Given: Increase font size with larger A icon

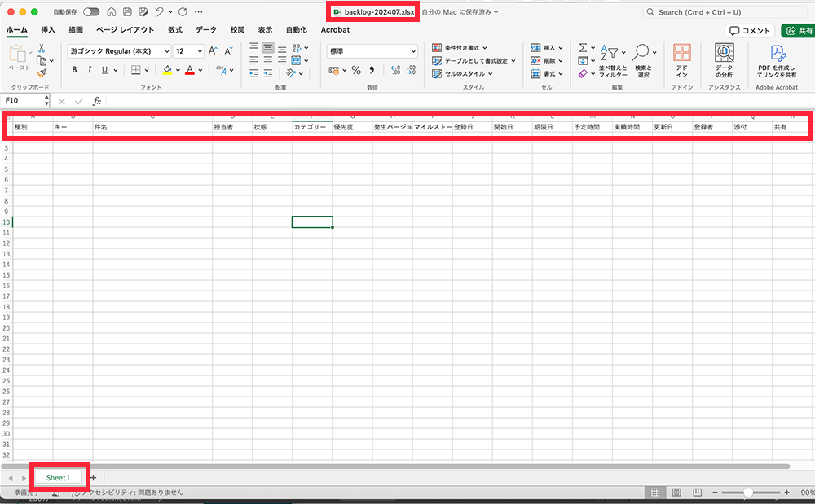Looking at the screenshot, I should click(x=213, y=50).
